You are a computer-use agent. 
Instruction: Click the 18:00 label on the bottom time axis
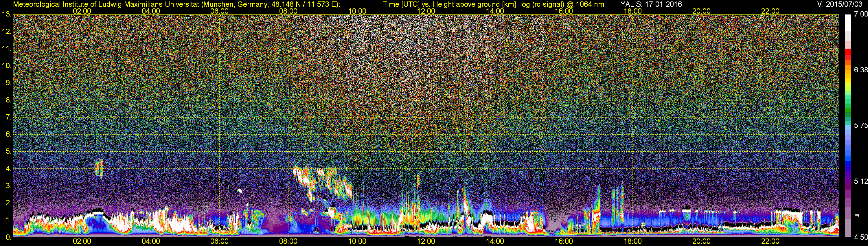(x=632, y=241)
